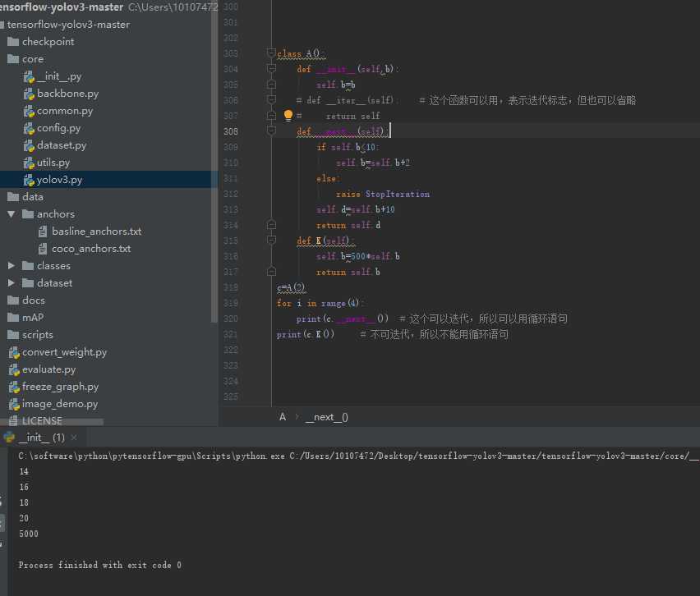Click freeze_graph.py file icon
Image resolution: width=700 pixels, height=596 pixels.
pyautogui.click(x=14, y=387)
